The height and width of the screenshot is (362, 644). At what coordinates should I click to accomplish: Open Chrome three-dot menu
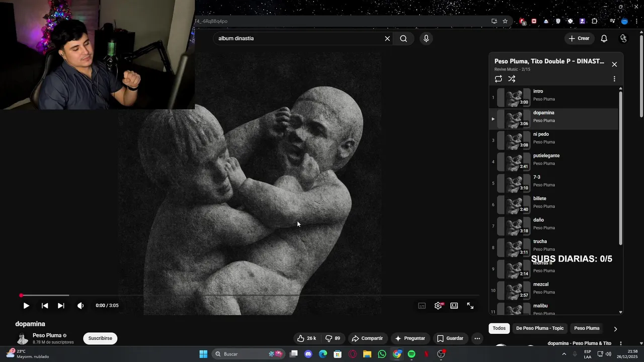click(x=635, y=21)
